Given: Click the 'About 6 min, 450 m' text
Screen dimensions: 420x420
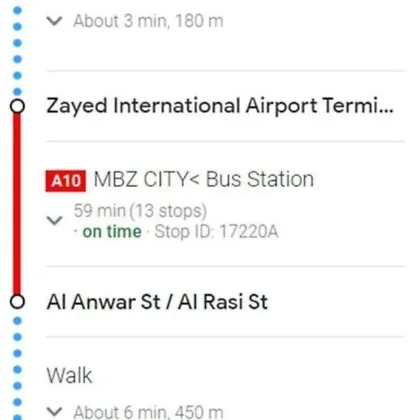Looking at the screenshot, I should 148,412.
